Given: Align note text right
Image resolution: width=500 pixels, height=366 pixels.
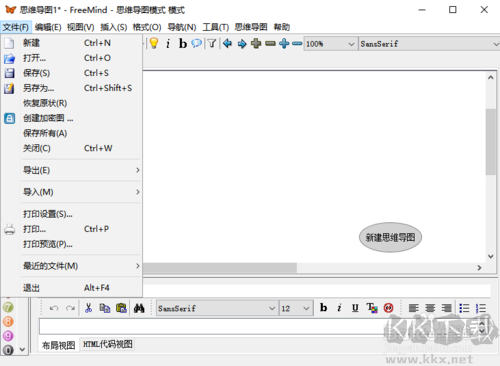Looking at the screenshot, I should point(446,308).
